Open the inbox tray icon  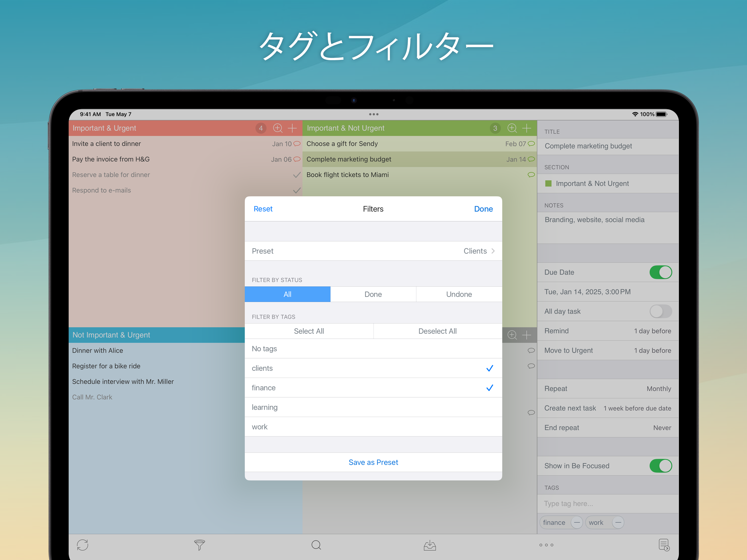(430, 545)
